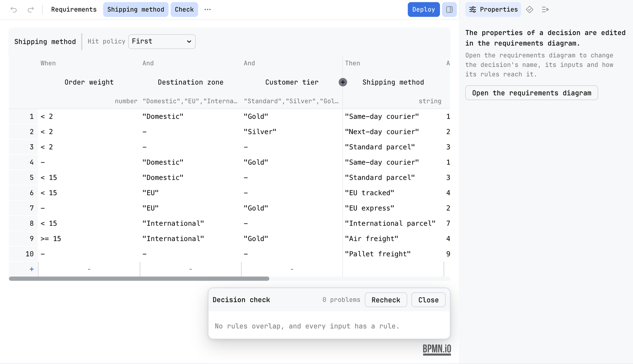Viewport: 633px width, 364px height.
Task: Toggle the side panel layout icon
Action: 449,9
